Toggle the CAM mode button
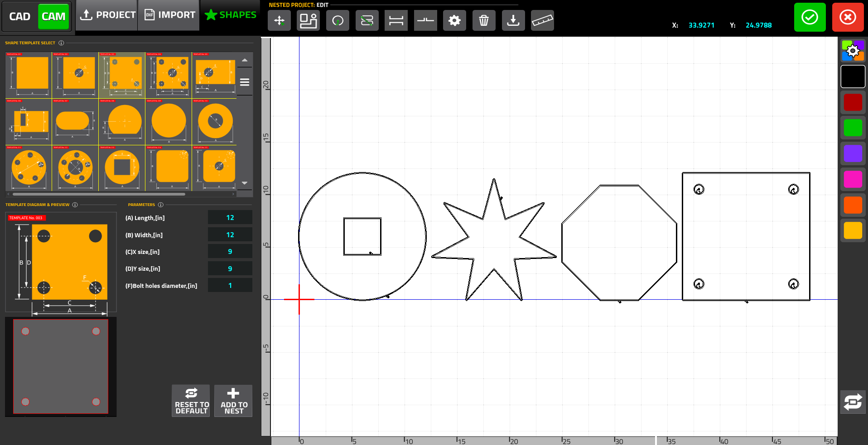Image resolution: width=868 pixels, height=445 pixels. point(53,16)
